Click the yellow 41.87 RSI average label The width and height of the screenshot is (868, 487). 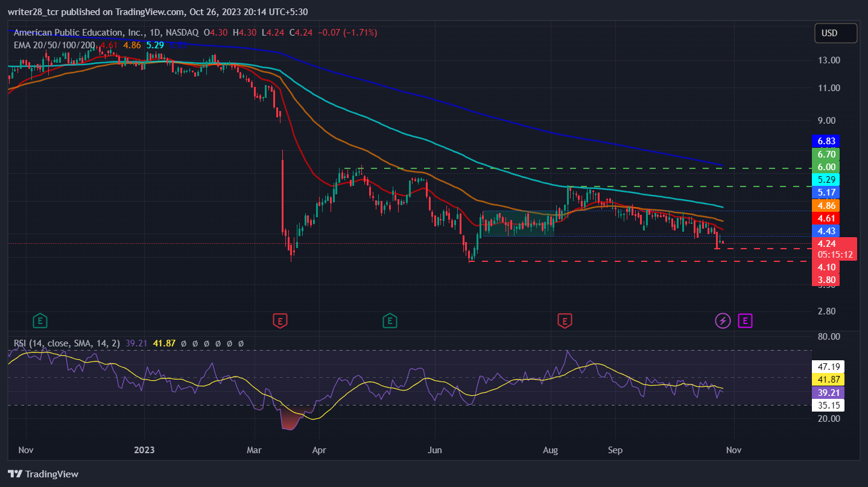(x=829, y=379)
